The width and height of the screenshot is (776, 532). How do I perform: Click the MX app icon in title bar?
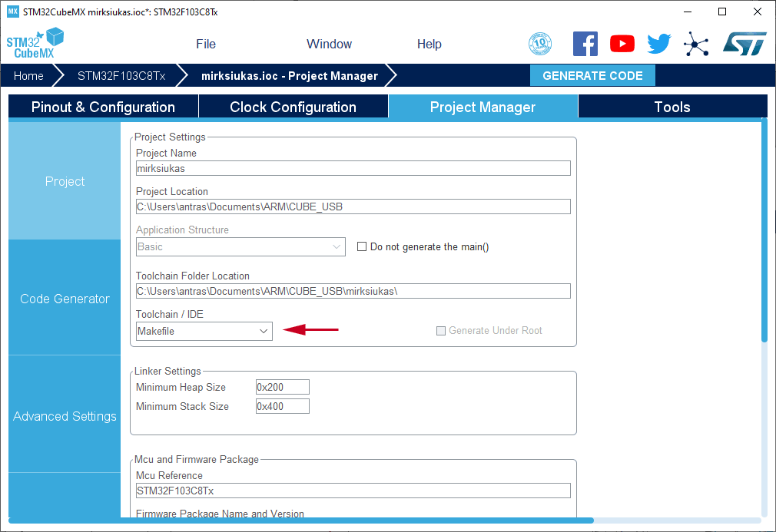point(13,12)
